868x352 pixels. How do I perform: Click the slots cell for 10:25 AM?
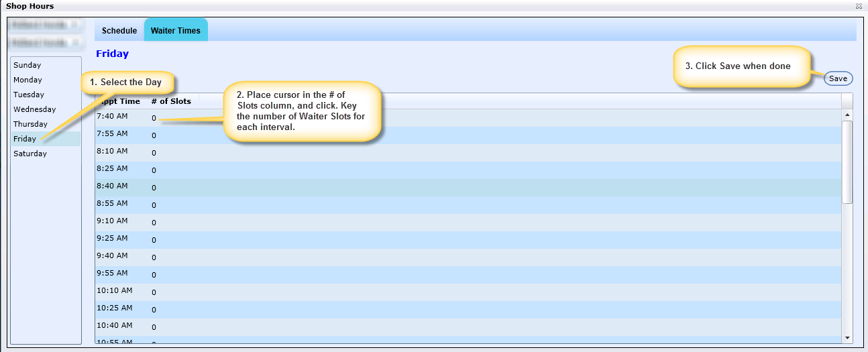pyautogui.click(x=154, y=310)
